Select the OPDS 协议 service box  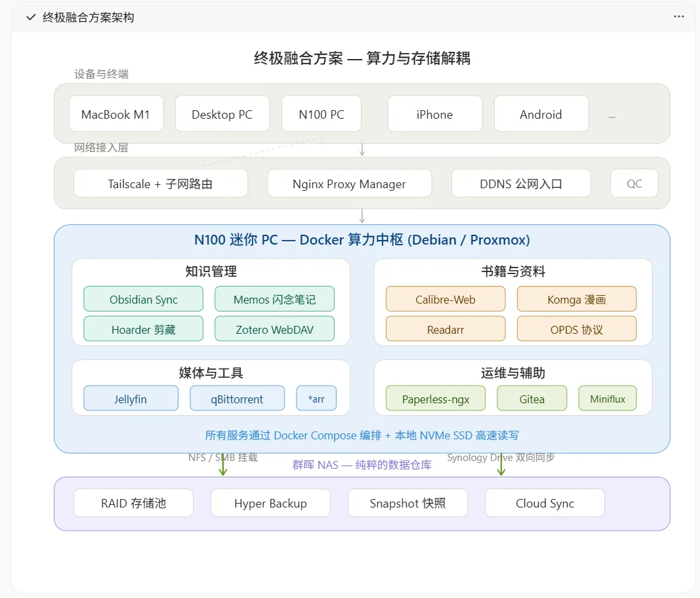[577, 329]
